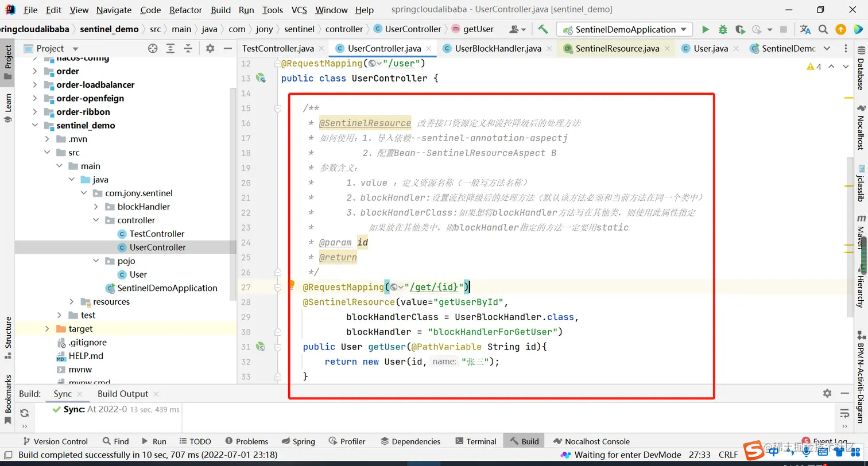This screenshot has height=466, width=868.
Task: Open the Nocalhost Console button
Action: pos(591,441)
